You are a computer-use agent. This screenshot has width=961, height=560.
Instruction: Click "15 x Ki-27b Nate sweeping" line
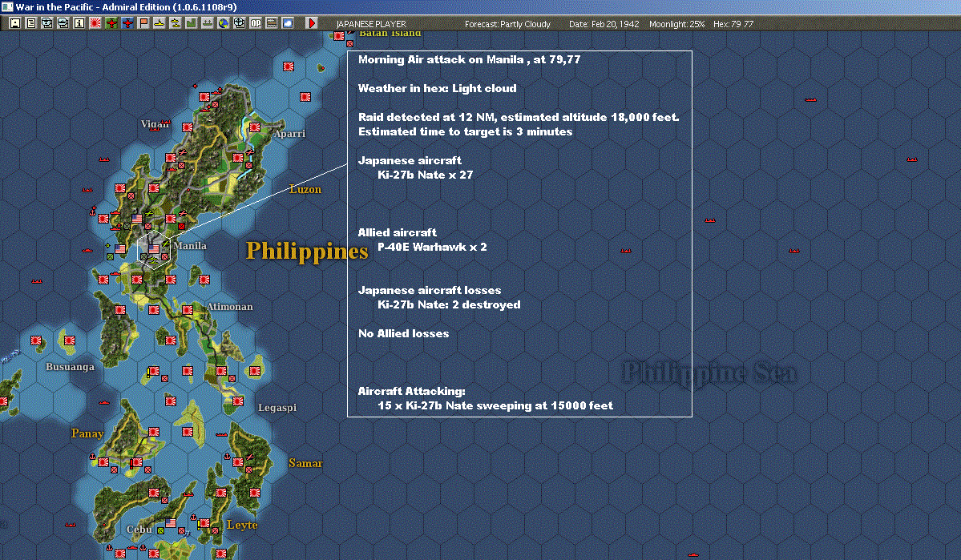(495, 405)
